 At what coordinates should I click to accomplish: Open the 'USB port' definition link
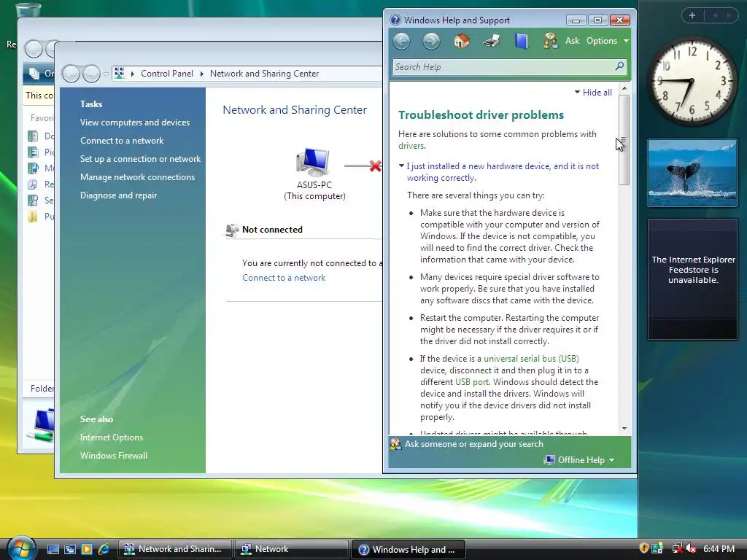pos(472,382)
